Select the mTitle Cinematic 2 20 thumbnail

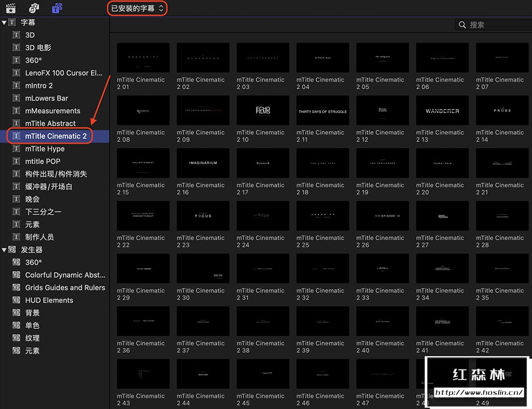tap(442, 163)
